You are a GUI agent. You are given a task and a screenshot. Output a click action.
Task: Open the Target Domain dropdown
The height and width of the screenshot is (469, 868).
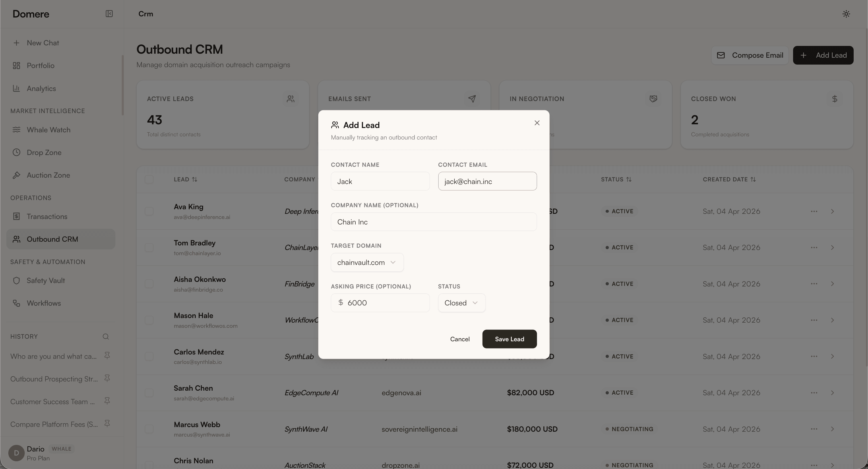tap(367, 262)
